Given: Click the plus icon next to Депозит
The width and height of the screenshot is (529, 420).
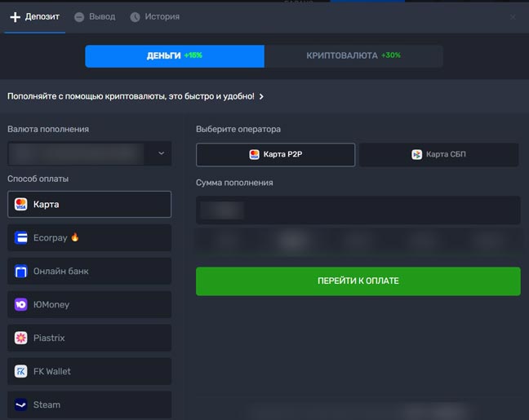Looking at the screenshot, I should click(x=15, y=16).
